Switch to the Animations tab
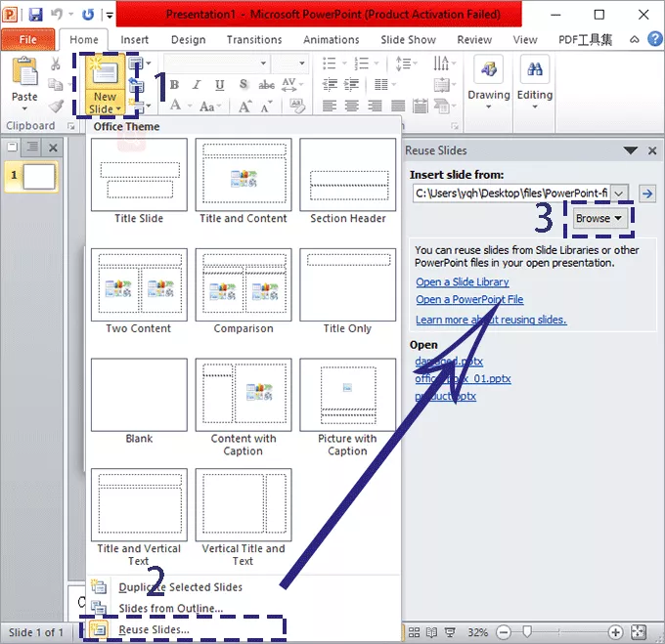The image size is (665, 644). point(332,39)
